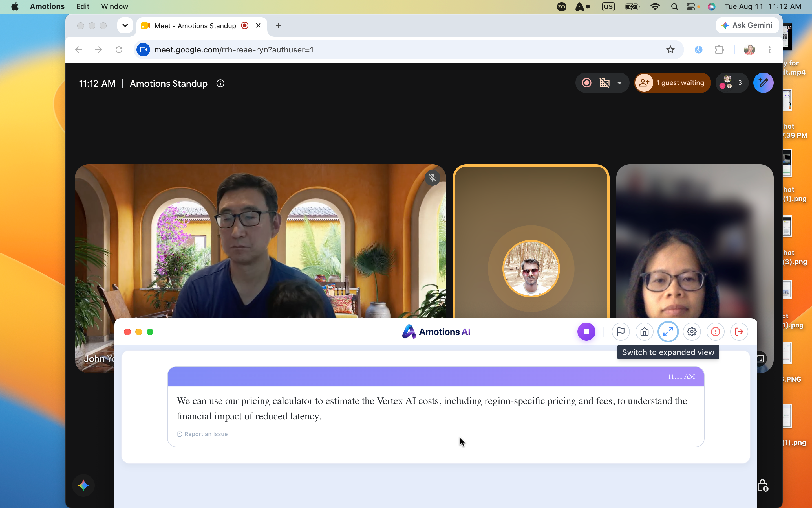Open Control Center

click(x=690, y=6)
